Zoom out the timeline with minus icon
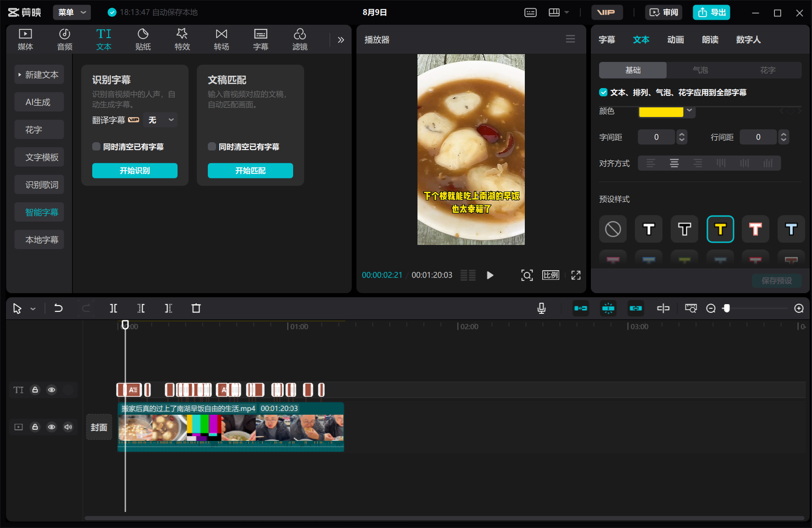Image resolution: width=812 pixels, height=528 pixels. 711,308
